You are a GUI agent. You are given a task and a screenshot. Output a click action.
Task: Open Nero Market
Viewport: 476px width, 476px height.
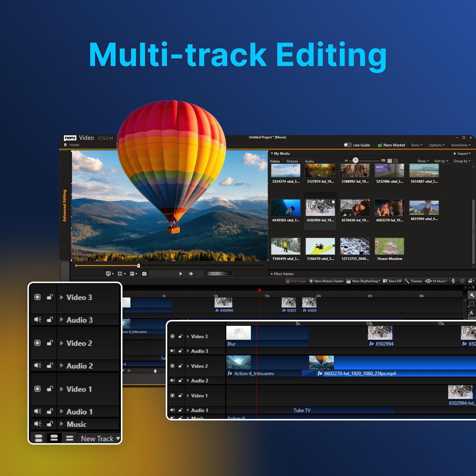(391, 145)
